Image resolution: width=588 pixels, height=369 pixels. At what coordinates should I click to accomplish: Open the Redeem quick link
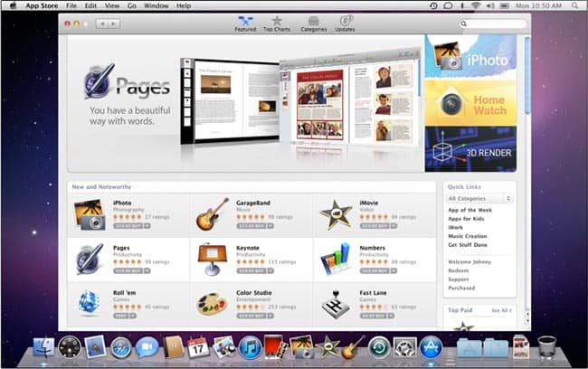(x=460, y=271)
